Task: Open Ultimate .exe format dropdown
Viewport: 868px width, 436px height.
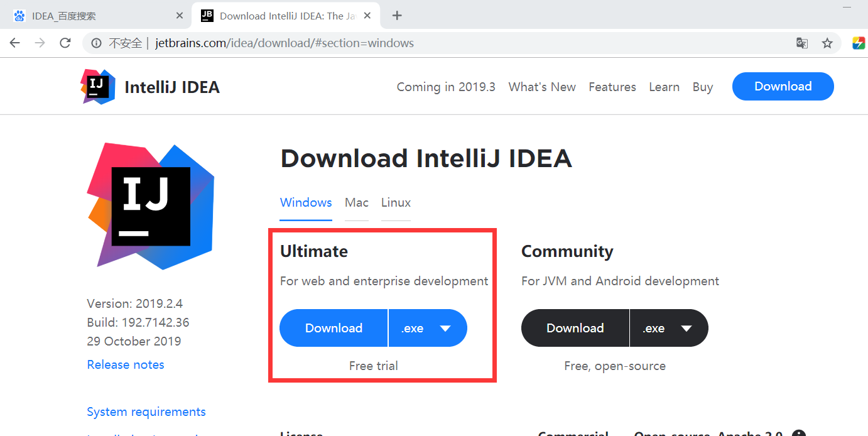Action: click(428, 328)
